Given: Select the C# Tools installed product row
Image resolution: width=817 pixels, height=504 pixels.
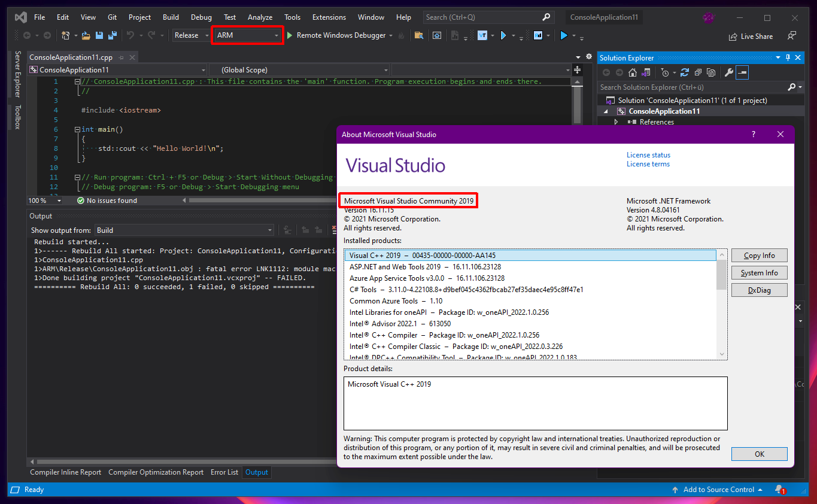Looking at the screenshot, I should click(x=530, y=290).
